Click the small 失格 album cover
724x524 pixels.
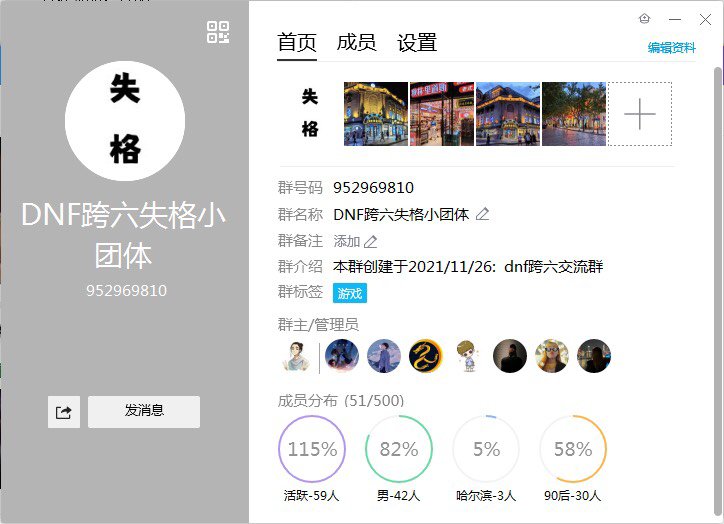[x=310, y=114]
